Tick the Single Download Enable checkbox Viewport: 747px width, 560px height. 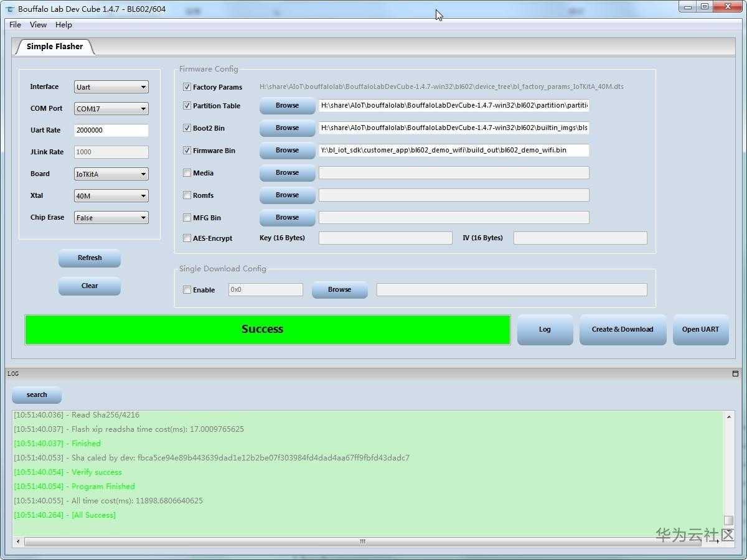pos(187,290)
